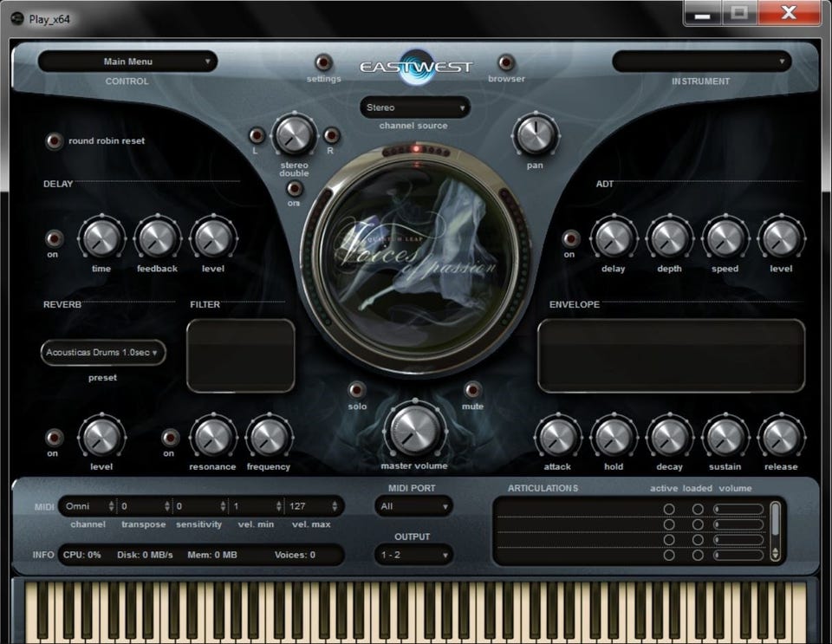Click the ADT depth knob

tap(669, 238)
